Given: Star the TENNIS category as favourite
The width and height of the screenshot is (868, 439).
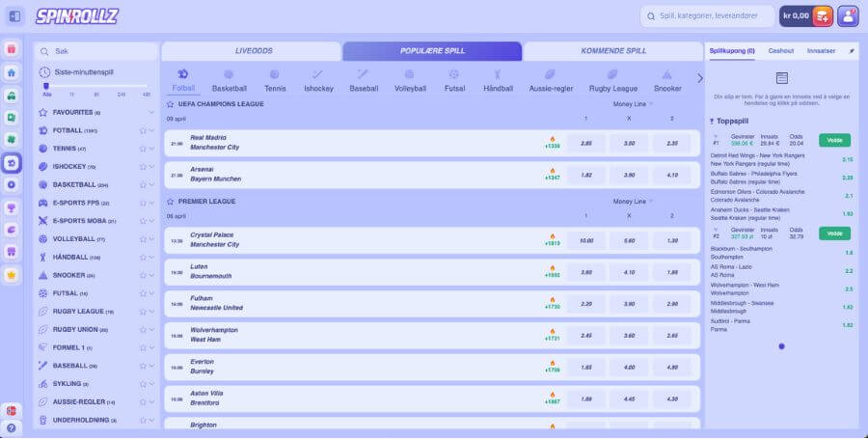Looking at the screenshot, I should click(143, 149).
